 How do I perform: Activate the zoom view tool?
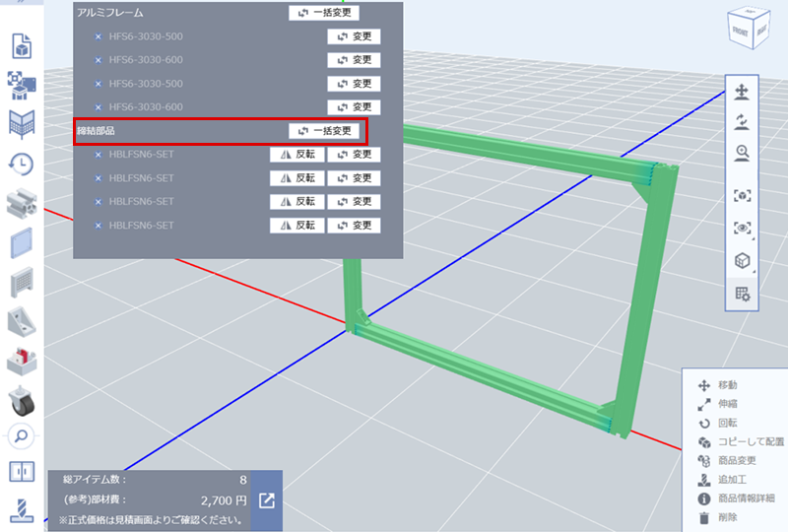(742, 153)
